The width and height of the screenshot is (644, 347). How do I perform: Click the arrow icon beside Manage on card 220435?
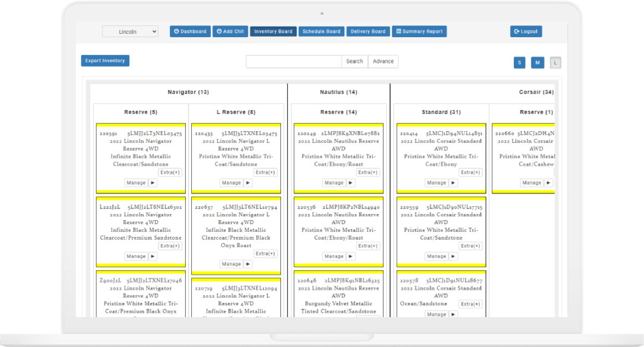pos(248,183)
